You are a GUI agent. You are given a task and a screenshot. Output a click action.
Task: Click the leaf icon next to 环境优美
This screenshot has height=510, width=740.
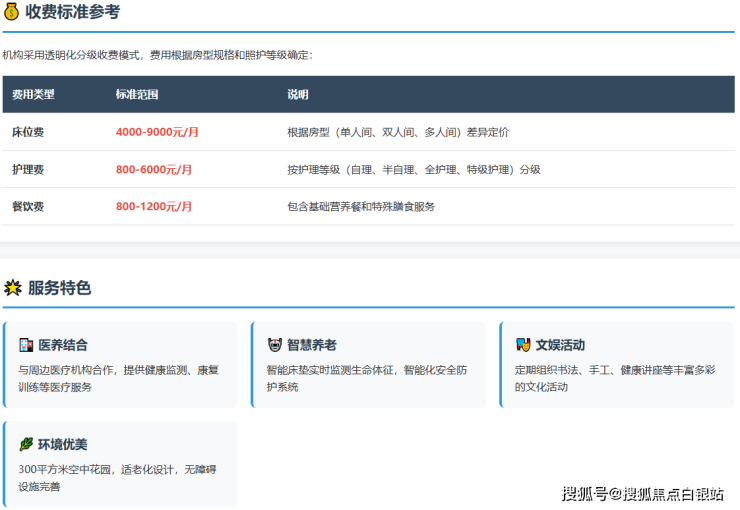(x=26, y=444)
